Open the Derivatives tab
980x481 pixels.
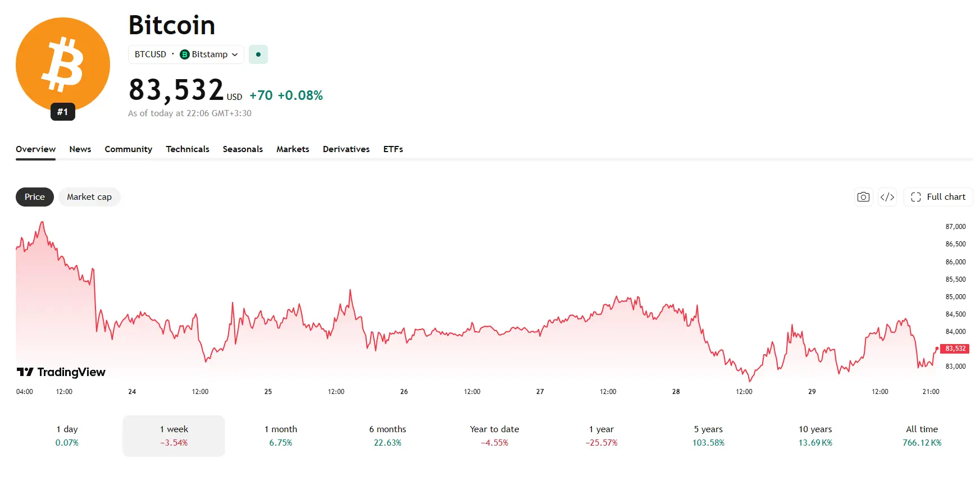pos(346,149)
